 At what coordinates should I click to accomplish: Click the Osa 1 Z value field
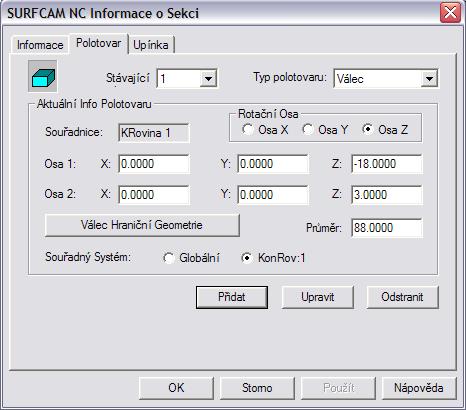[x=387, y=164]
